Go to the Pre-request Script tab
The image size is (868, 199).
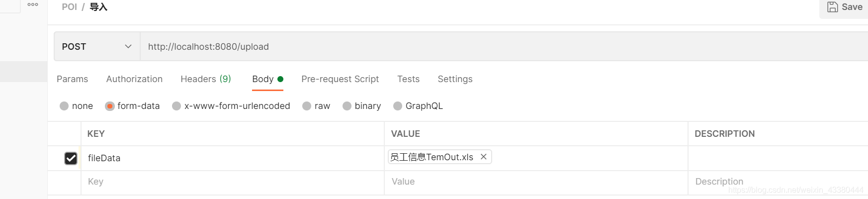(340, 79)
